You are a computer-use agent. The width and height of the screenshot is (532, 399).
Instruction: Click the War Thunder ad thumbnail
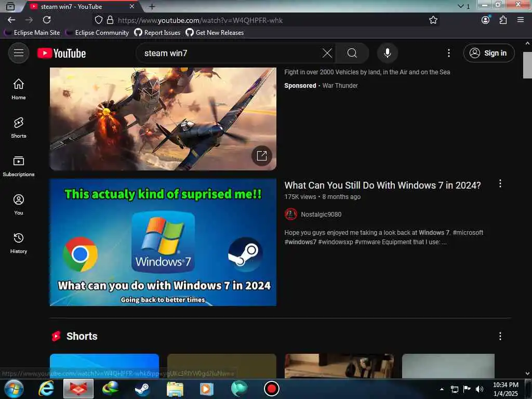point(163,119)
